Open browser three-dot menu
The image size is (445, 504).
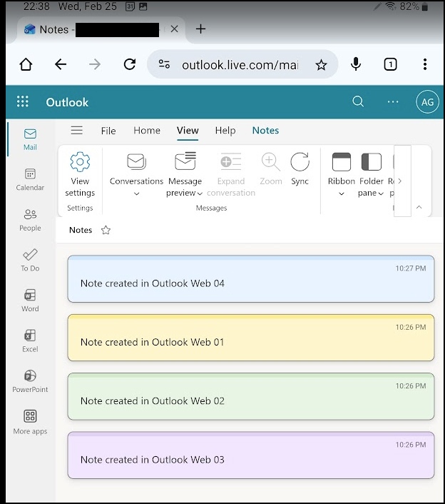pos(425,65)
